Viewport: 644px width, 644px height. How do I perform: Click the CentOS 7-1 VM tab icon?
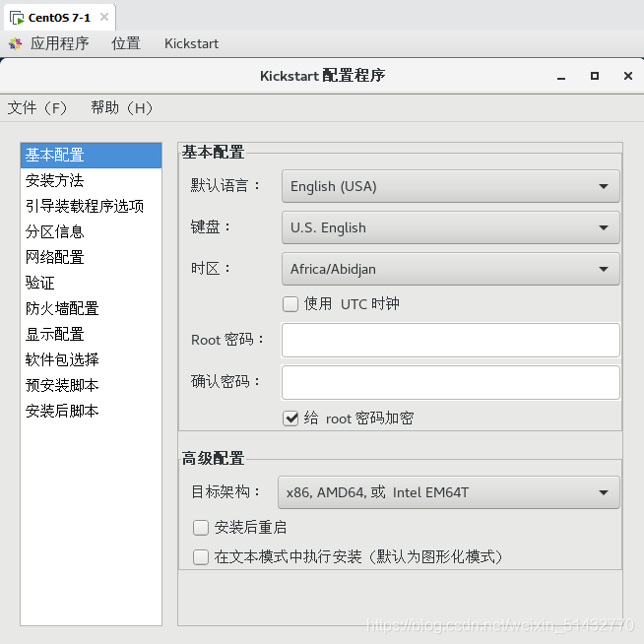tap(17, 18)
